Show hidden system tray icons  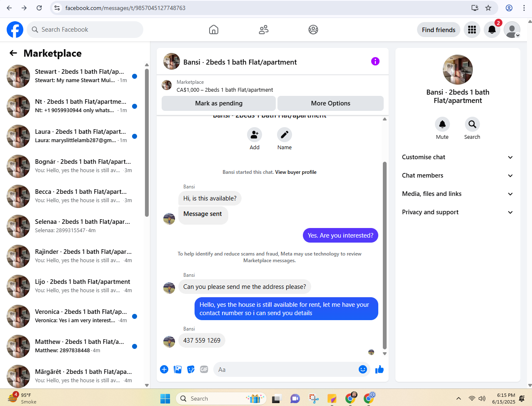[x=459, y=398]
